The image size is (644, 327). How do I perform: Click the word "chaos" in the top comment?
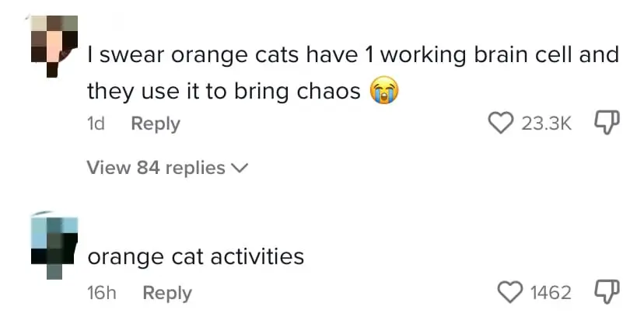click(330, 92)
